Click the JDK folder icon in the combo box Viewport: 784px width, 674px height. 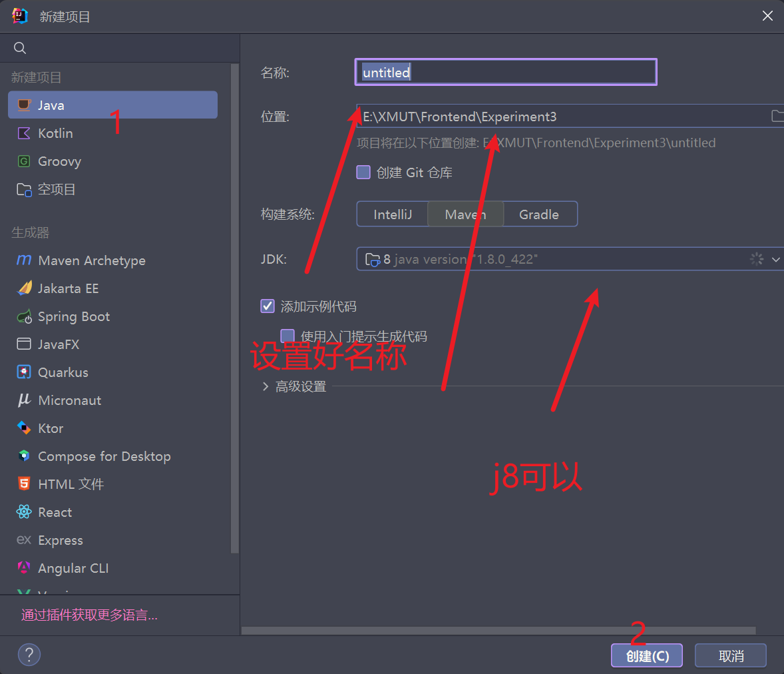coord(373,260)
